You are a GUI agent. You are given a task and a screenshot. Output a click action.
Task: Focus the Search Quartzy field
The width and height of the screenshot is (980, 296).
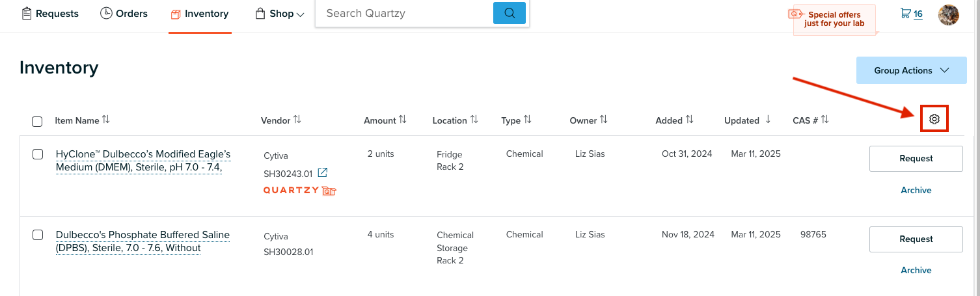403,13
